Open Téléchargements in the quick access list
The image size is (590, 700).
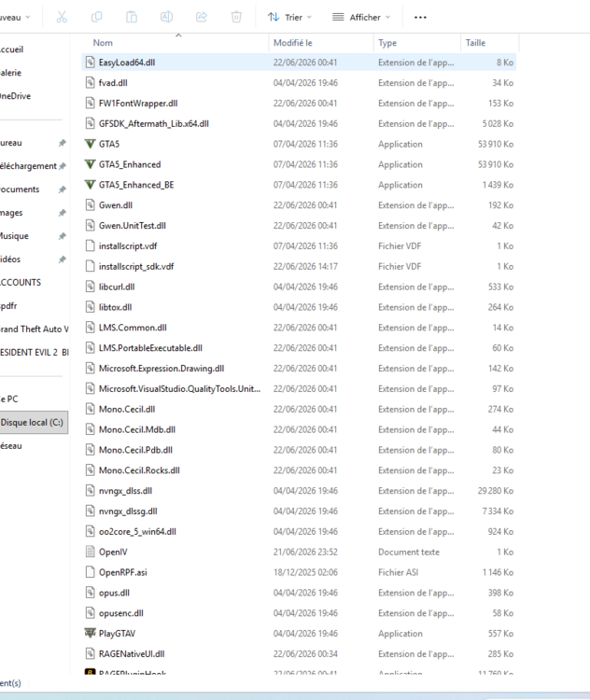[x=28, y=166]
